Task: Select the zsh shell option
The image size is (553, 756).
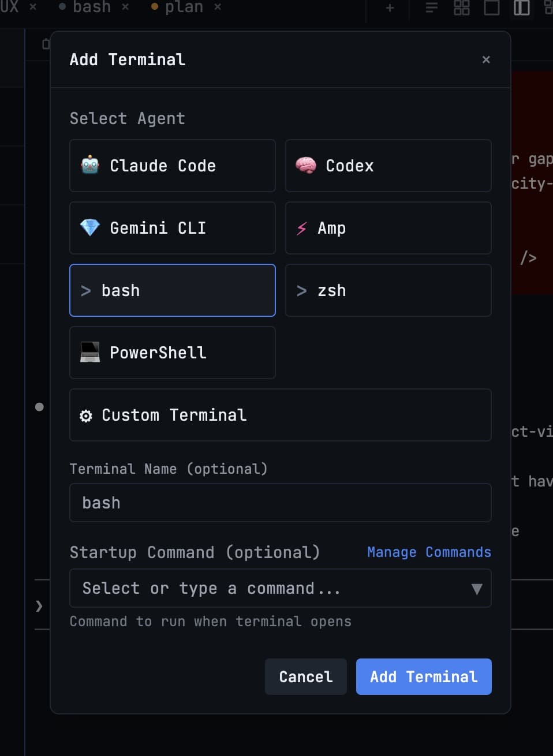Action: (x=388, y=290)
